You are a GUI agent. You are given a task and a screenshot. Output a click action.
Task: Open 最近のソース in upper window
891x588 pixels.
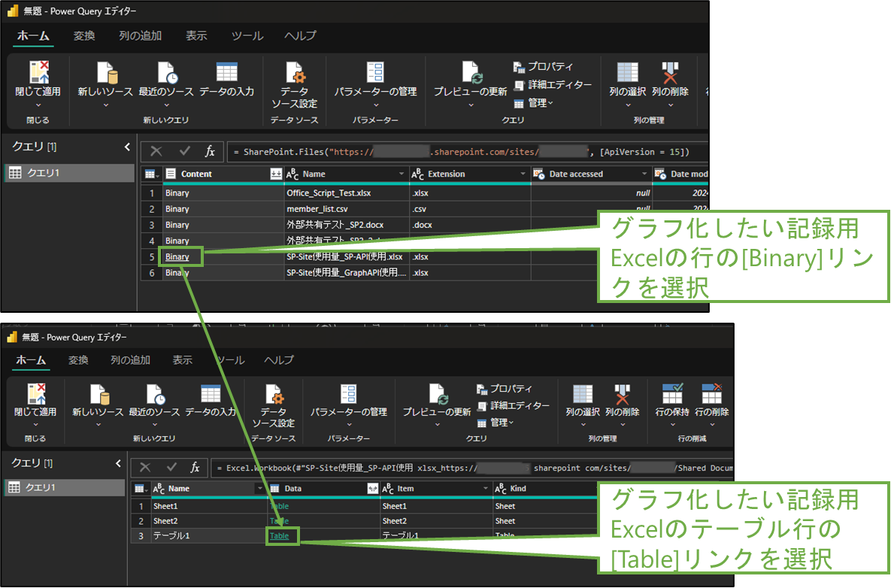tap(166, 83)
